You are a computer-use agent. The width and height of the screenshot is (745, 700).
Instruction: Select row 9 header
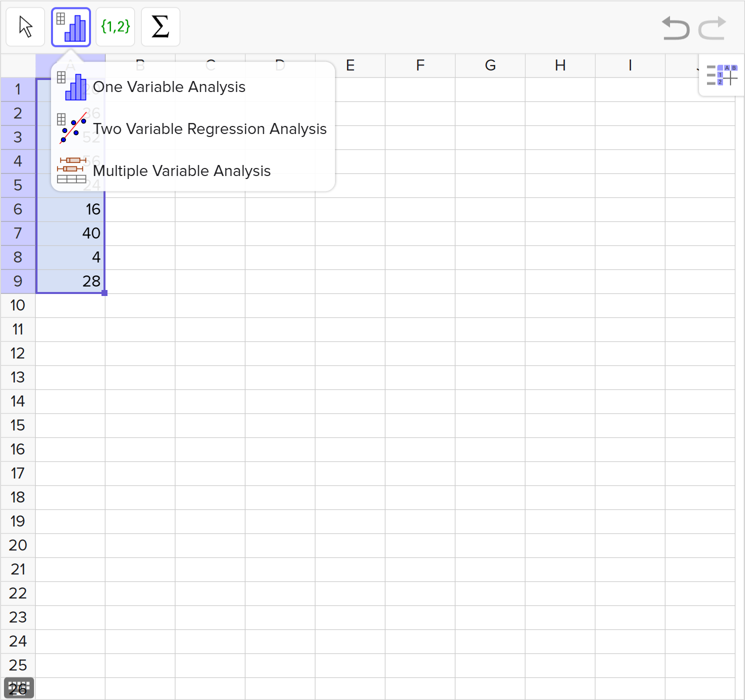click(x=18, y=281)
